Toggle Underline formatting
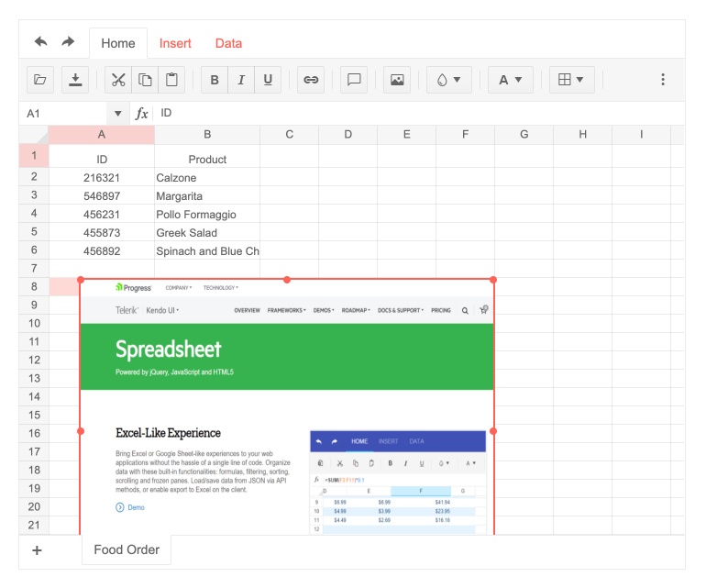Image resolution: width=706 pixels, height=588 pixels. tap(268, 80)
